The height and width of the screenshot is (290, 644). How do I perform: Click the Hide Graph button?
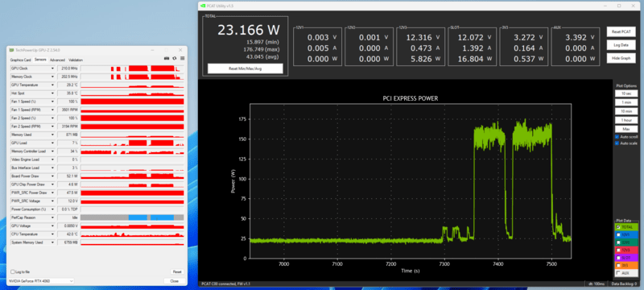click(x=621, y=58)
